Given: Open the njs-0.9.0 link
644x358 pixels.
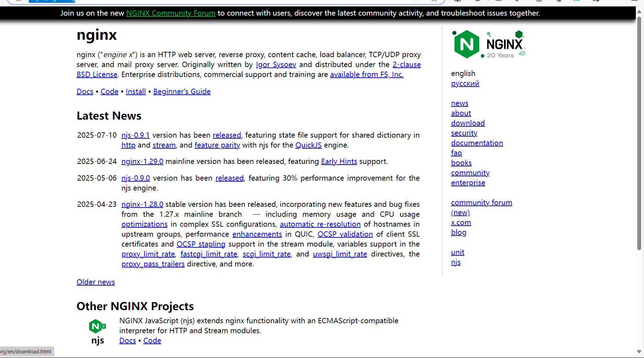Looking at the screenshot, I should point(136,178).
